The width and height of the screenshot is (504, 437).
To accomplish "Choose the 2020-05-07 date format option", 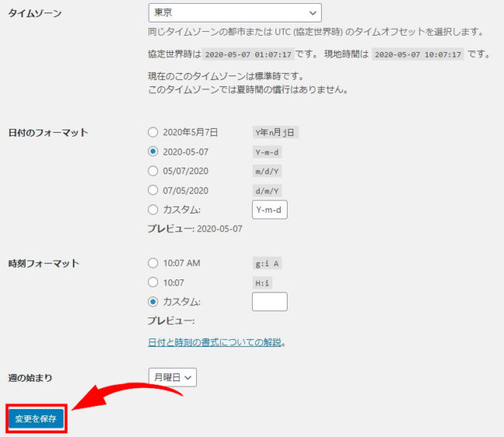I will pos(153,152).
